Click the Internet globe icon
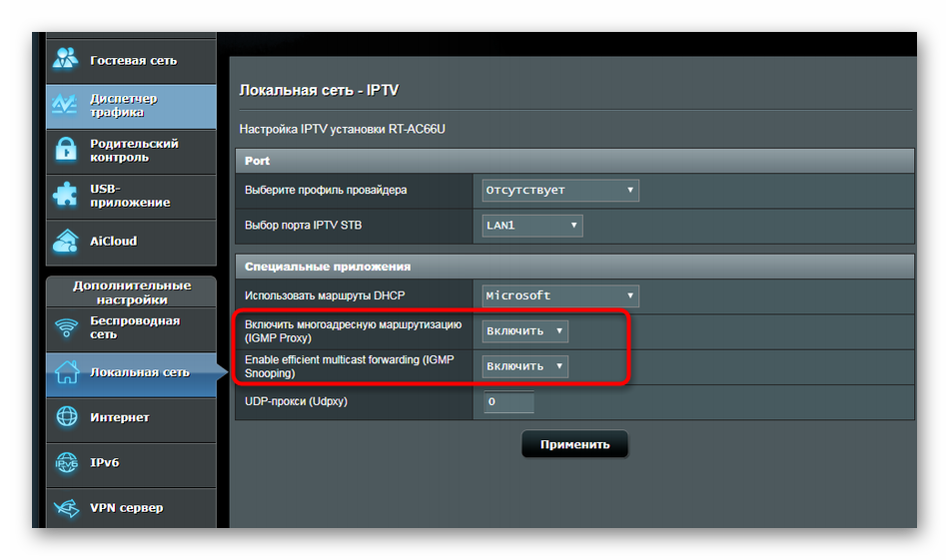Screen dimensions: 949x560 coord(67,417)
